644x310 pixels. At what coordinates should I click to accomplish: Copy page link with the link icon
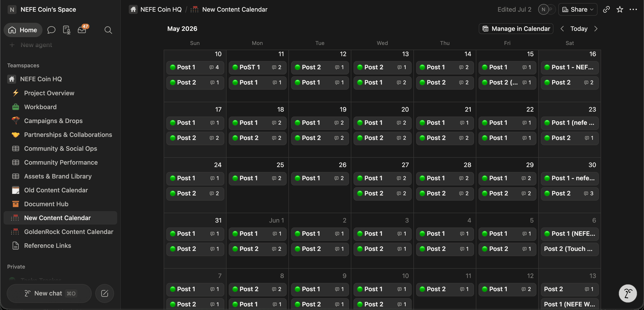pyautogui.click(x=606, y=9)
